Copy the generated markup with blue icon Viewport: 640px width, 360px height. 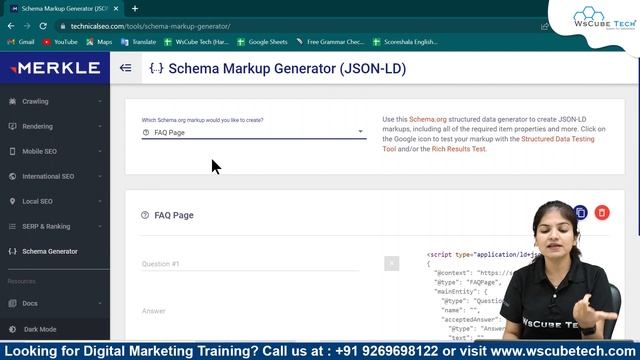pyautogui.click(x=580, y=212)
